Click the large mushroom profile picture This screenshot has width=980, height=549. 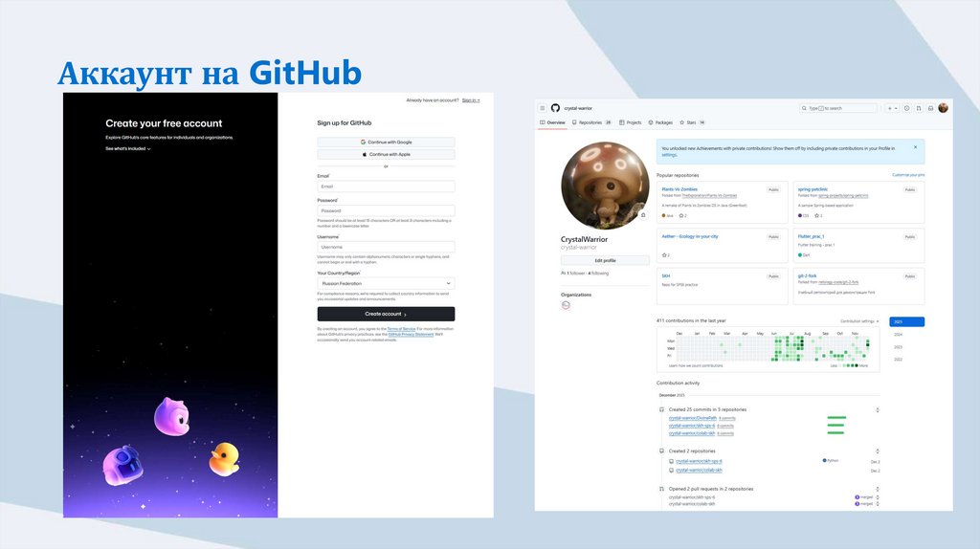coord(605,186)
